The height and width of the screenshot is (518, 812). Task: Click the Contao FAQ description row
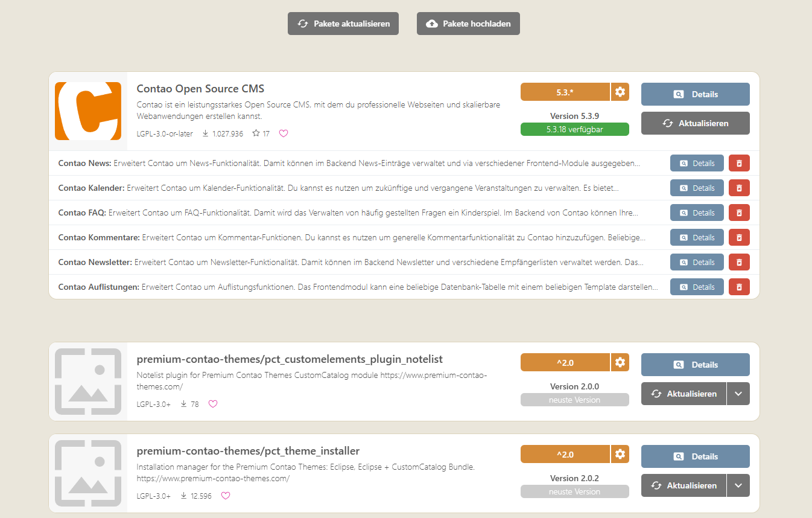349,213
